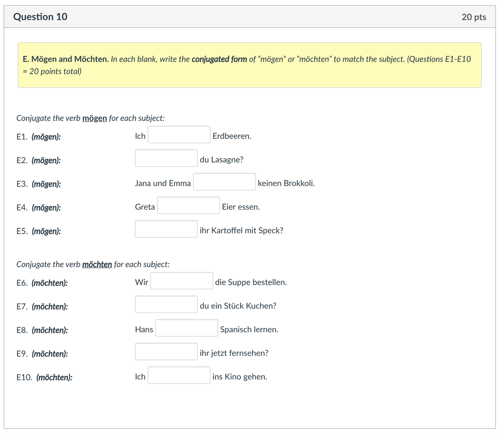The width and height of the screenshot is (504, 437).
Task: Click the text "keinen Brokkoli."
Action: click(x=286, y=183)
